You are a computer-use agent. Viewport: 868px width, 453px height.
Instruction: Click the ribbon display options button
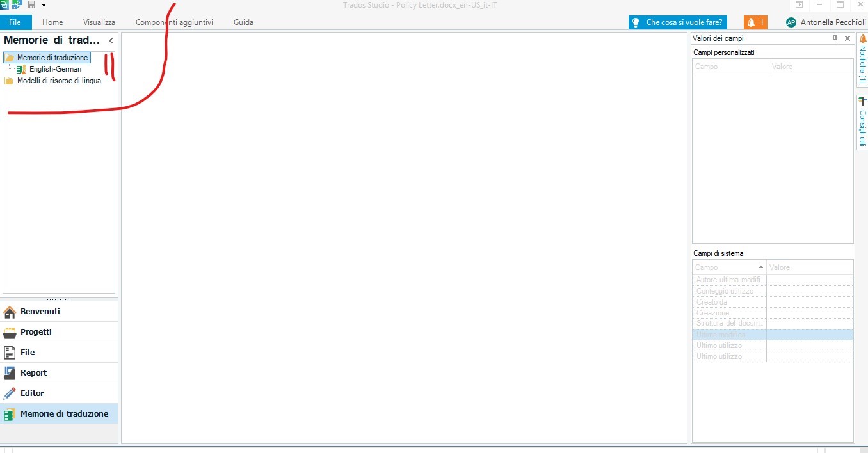pyautogui.click(x=800, y=4)
